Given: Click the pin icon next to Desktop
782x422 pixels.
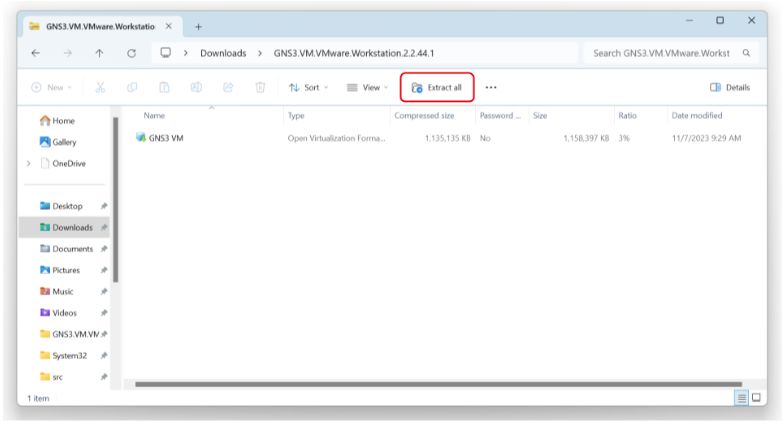Looking at the screenshot, I should (x=104, y=206).
